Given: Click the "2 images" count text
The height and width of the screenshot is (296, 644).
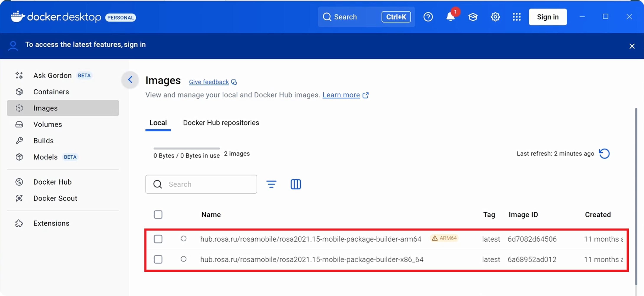Looking at the screenshot, I should coord(237,153).
